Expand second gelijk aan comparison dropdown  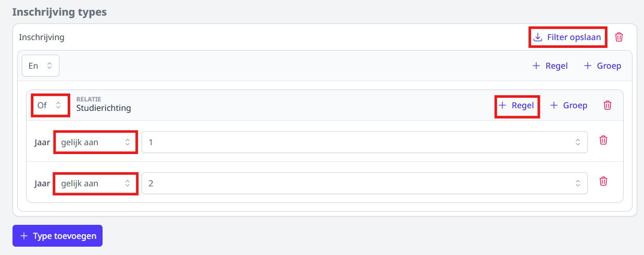[x=96, y=183]
